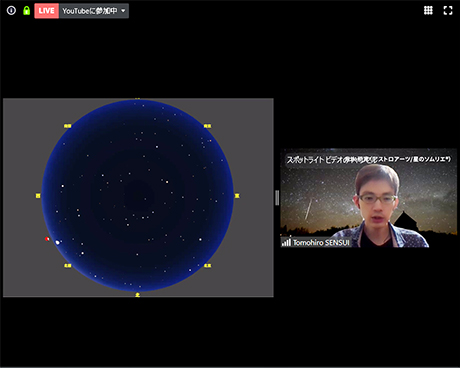The width and height of the screenshot is (460, 368).
Task: Click the bright white moon dot on sky map
Action: coord(58,242)
